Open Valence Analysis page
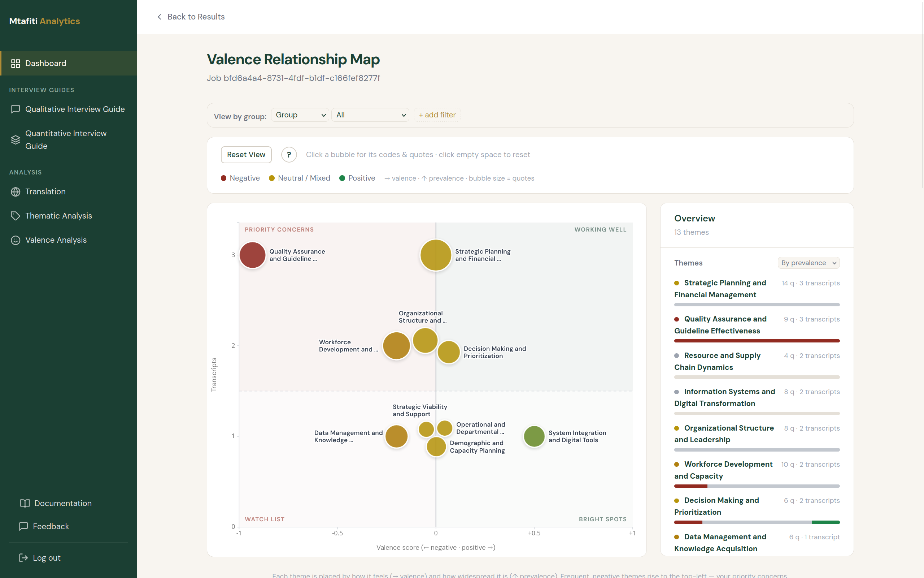The height and width of the screenshot is (578, 924). [x=68, y=240]
